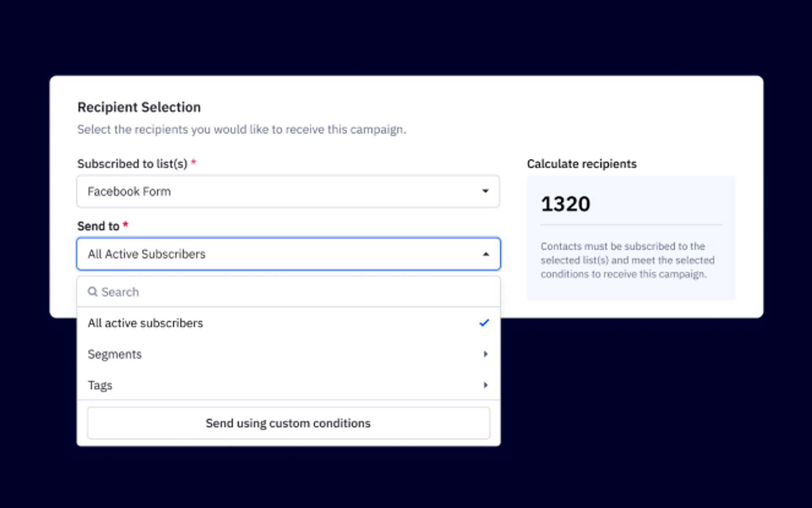
Task: Click the caret arrow on Facebook Form field
Action: [x=486, y=191]
